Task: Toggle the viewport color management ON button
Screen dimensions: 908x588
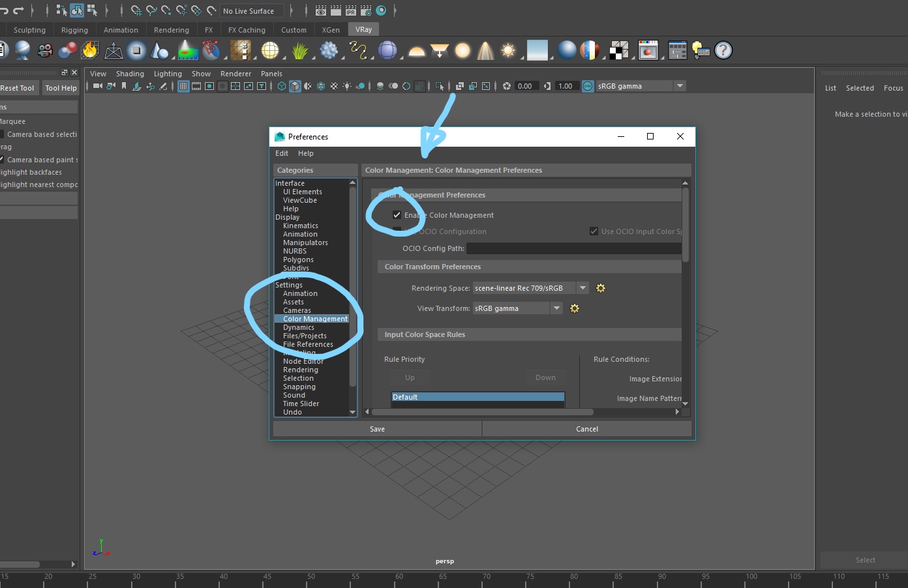Action: [x=588, y=86]
